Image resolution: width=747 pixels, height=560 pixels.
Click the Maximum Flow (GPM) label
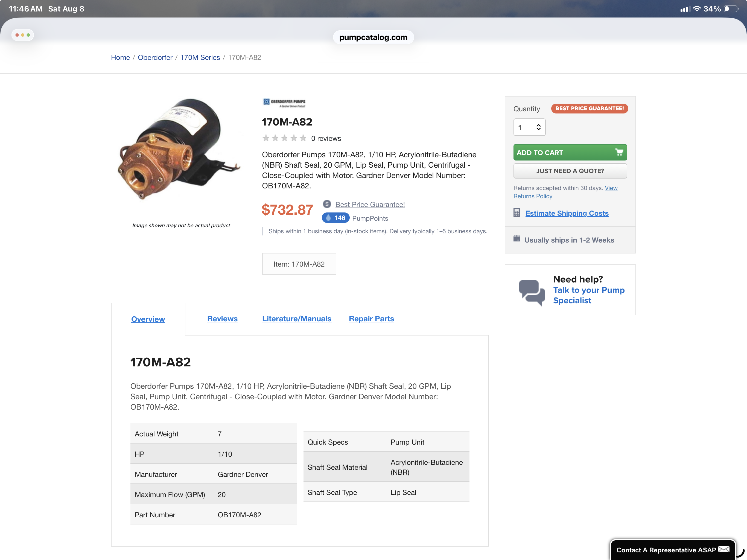click(170, 494)
